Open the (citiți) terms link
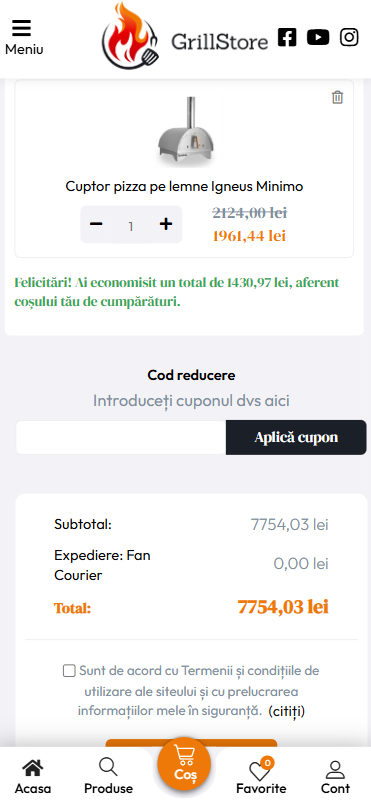This screenshot has height=808, width=371. tap(286, 711)
